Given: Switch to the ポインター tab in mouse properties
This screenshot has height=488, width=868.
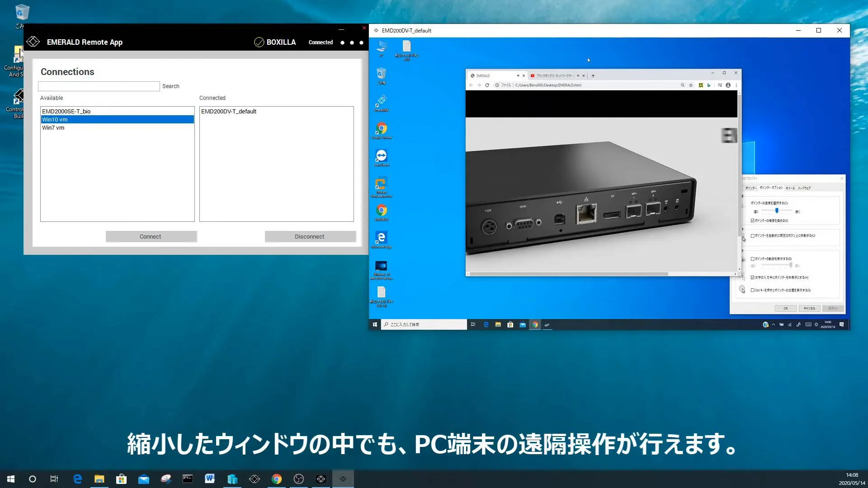Looking at the screenshot, I should 750,188.
